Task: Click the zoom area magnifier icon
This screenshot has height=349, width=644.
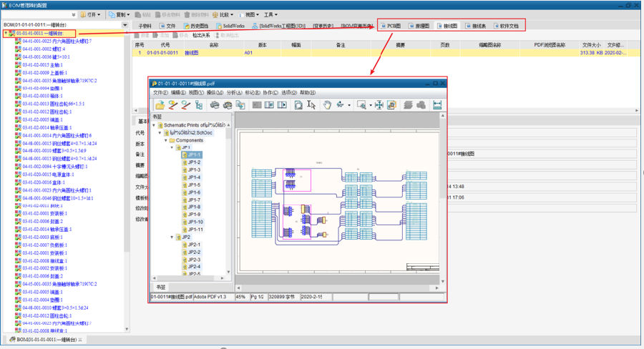Action: click(362, 105)
